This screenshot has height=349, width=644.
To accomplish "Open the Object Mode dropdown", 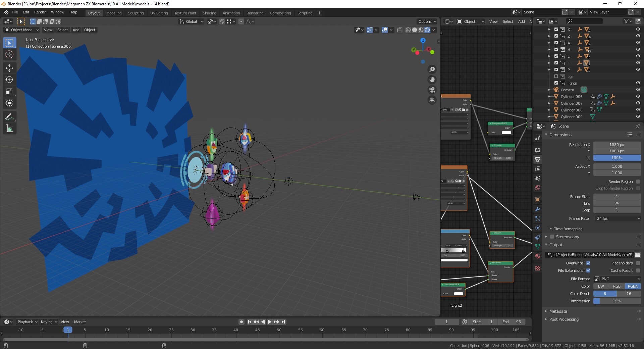I will point(22,30).
